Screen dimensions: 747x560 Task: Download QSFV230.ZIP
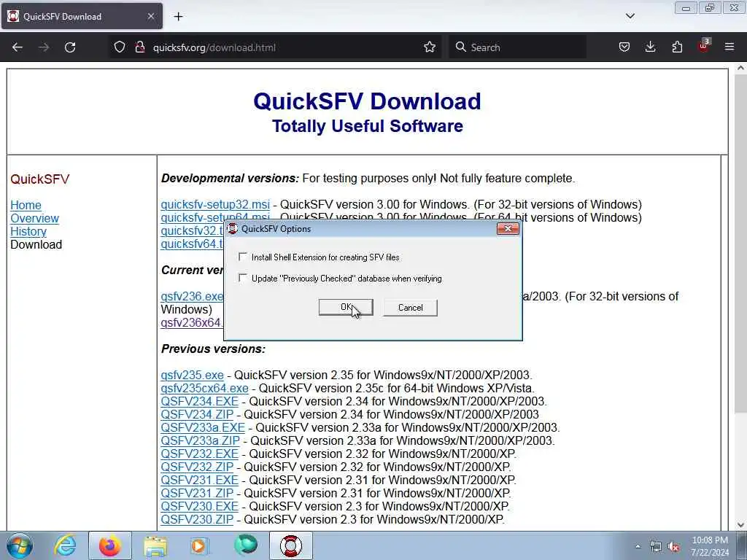(197, 519)
